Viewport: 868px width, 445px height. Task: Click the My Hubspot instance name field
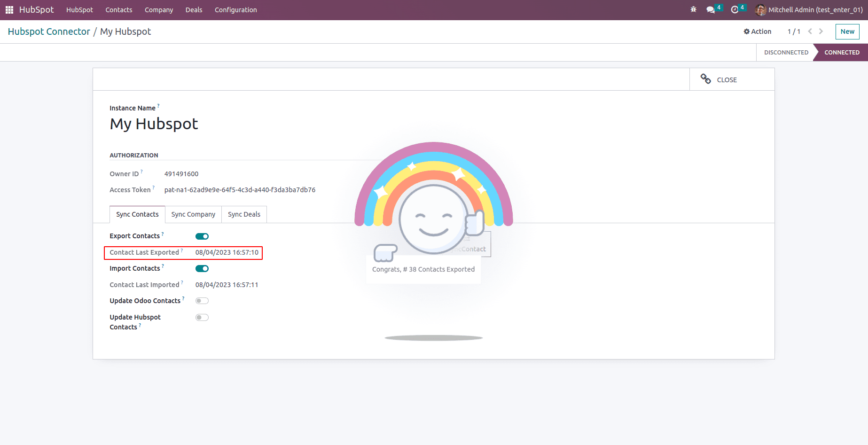[154, 124]
